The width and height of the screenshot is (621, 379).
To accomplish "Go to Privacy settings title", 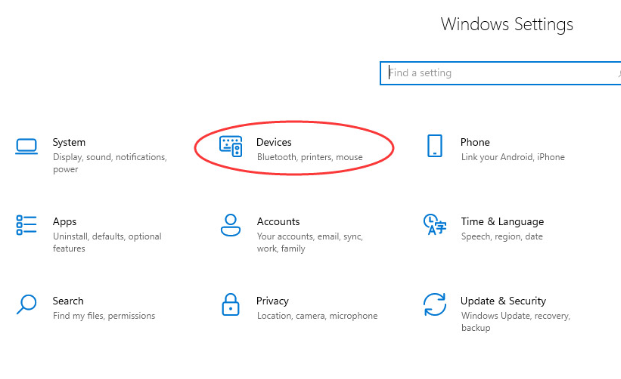I will [272, 301].
